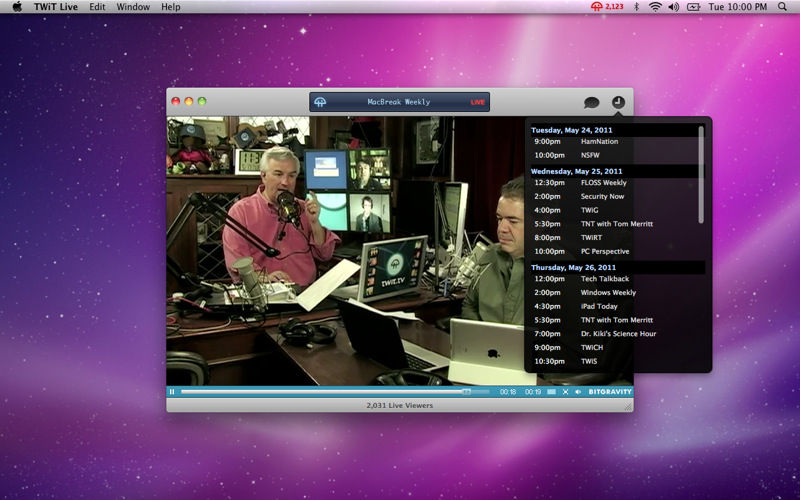Click the 00:19 total time display

click(x=533, y=392)
